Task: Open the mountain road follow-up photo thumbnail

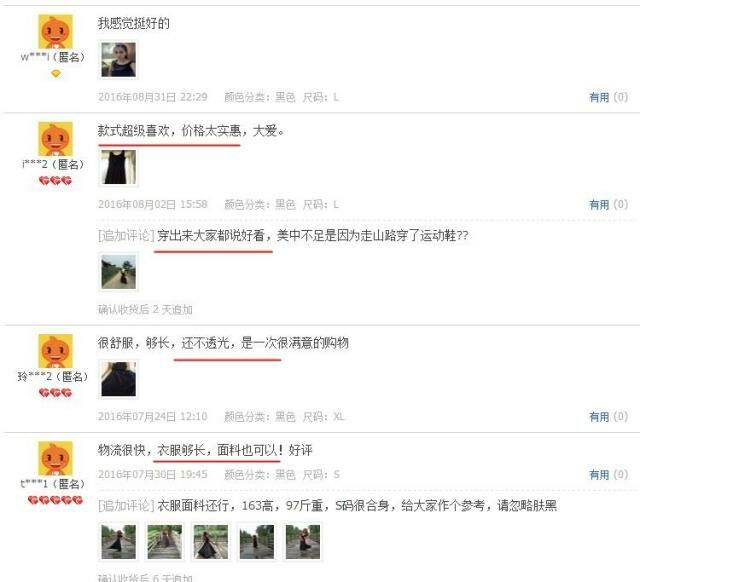Action: tap(119, 272)
